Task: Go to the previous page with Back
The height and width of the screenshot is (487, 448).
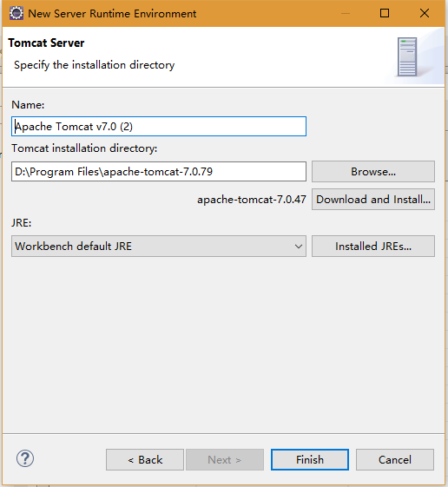Action: click(x=145, y=460)
